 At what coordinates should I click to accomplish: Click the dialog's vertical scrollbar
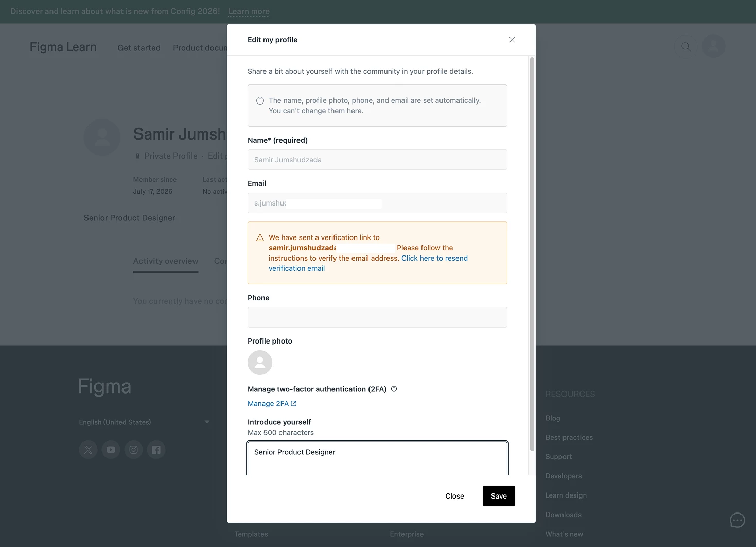pyautogui.click(x=532, y=254)
